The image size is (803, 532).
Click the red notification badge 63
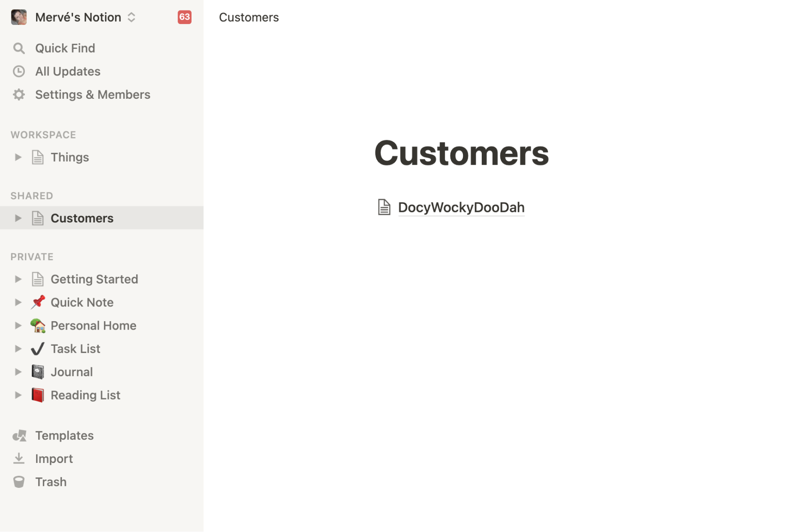pos(184,17)
